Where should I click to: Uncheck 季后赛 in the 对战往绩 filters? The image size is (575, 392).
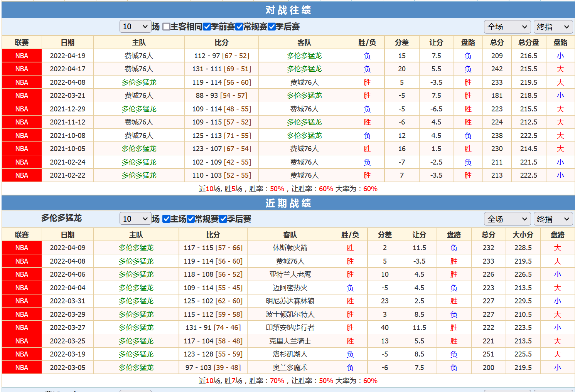tap(271, 27)
